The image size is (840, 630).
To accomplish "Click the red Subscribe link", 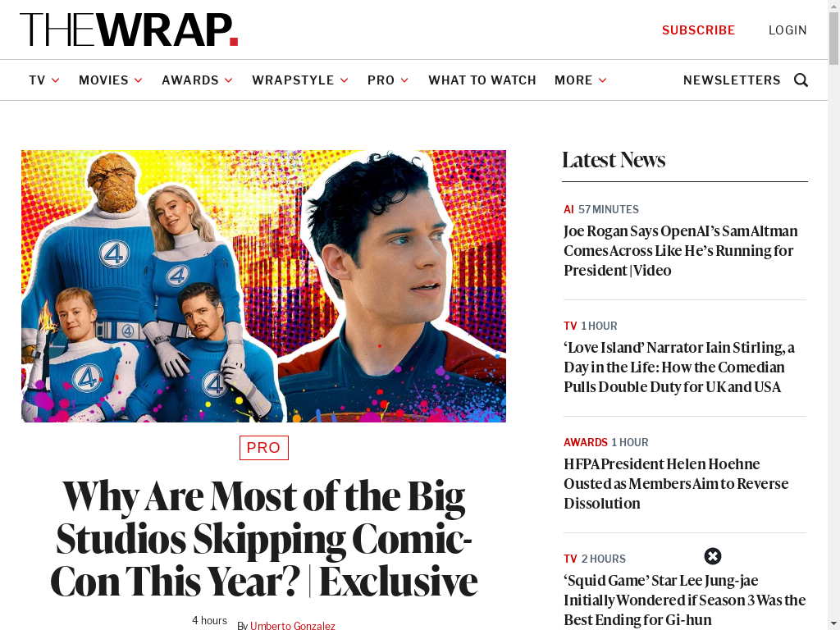I will (x=699, y=30).
